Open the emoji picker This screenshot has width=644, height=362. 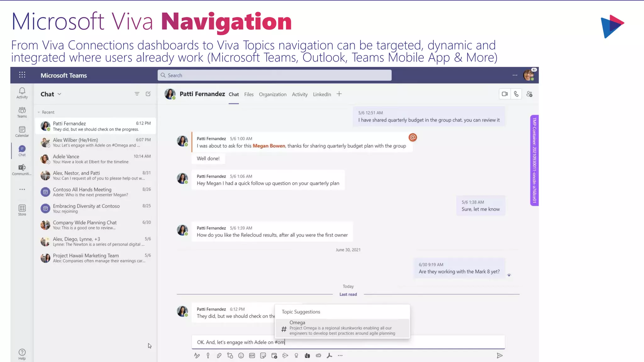[241, 355]
